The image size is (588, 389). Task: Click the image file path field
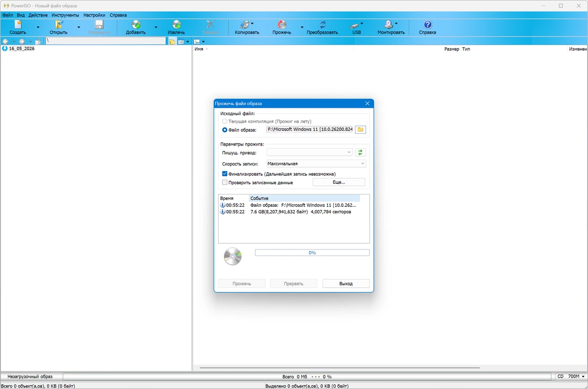310,129
